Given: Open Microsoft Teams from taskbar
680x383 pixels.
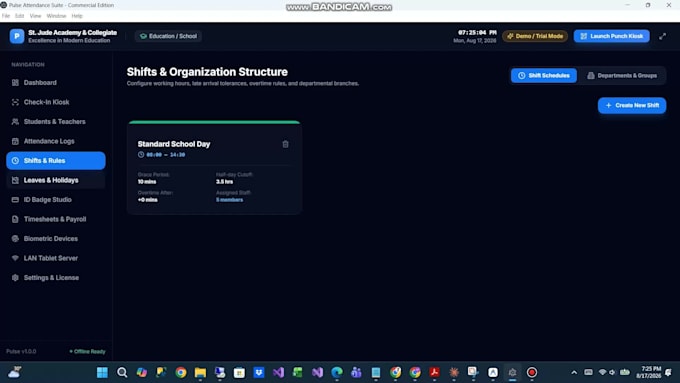Looking at the screenshot, I should pos(356,373).
